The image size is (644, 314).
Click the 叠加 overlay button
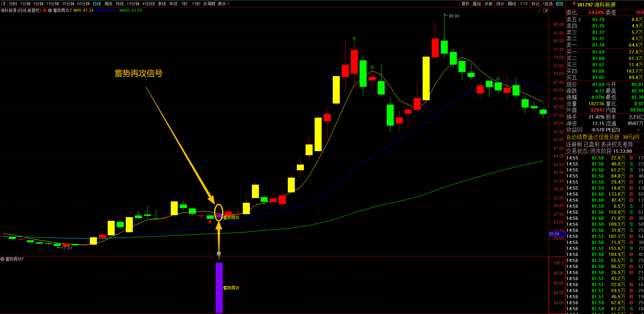click(477, 4)
